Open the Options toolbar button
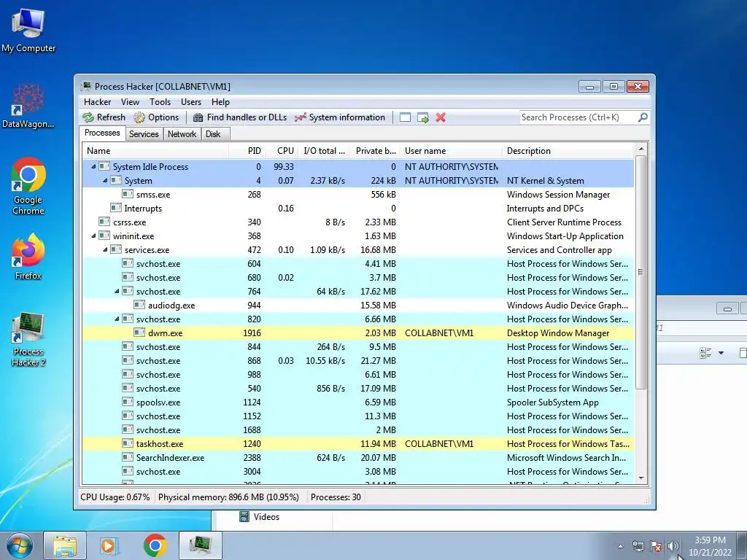Viewport: 747px width, 560px height. point(156,117)
